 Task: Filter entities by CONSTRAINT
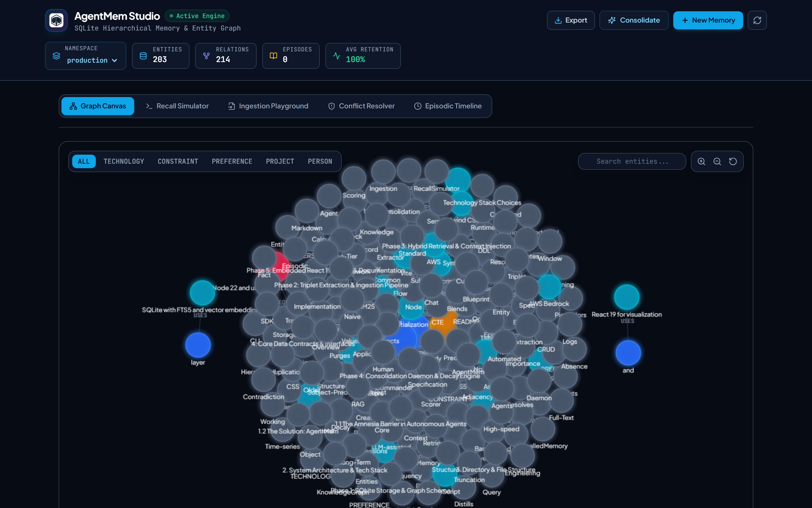[178, 161]
